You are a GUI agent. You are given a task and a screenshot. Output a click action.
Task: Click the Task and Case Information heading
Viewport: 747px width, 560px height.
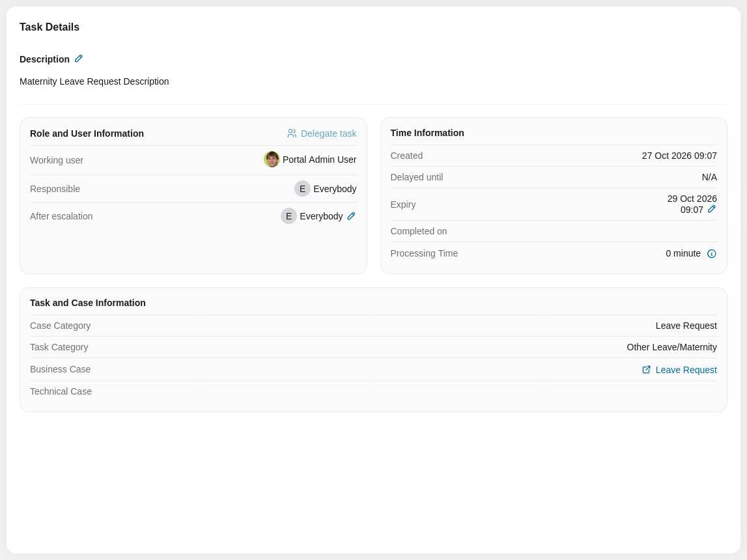[88, 303]
